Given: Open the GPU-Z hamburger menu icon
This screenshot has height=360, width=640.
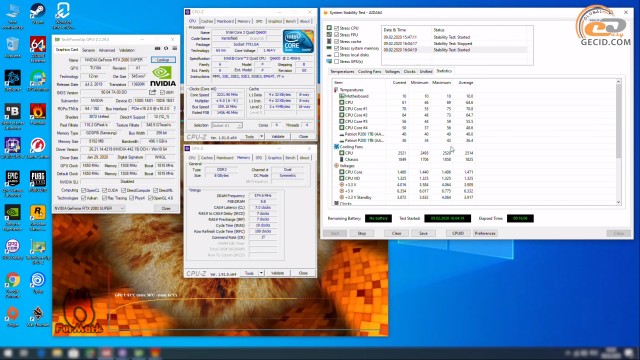Looking at the screenshot, I should click(x=174, y=49).
